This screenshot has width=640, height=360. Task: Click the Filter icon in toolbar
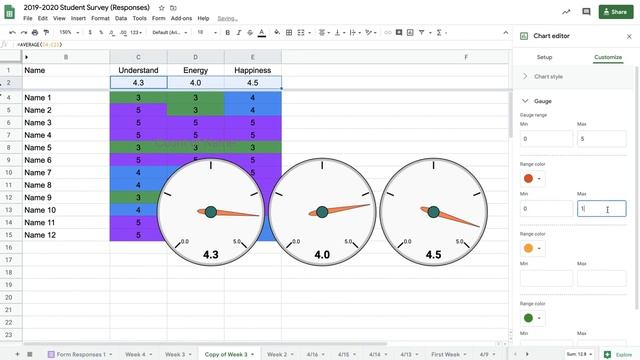click(421, 32)
